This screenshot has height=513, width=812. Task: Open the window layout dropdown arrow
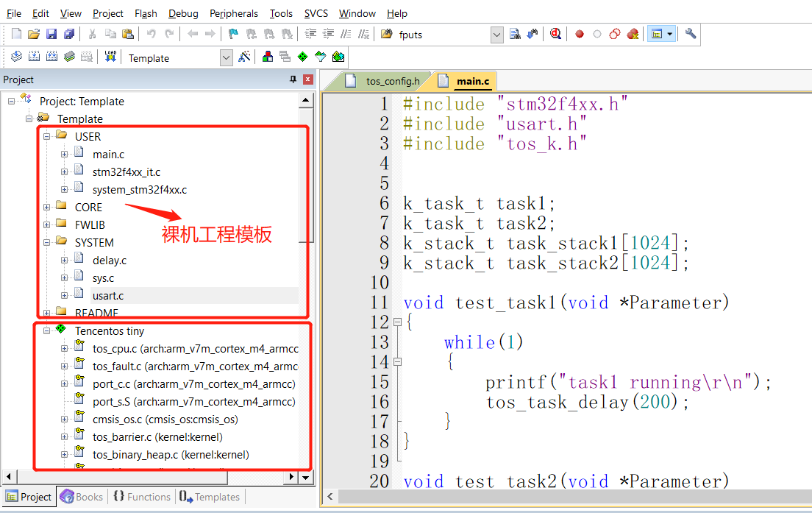[669, 34]
